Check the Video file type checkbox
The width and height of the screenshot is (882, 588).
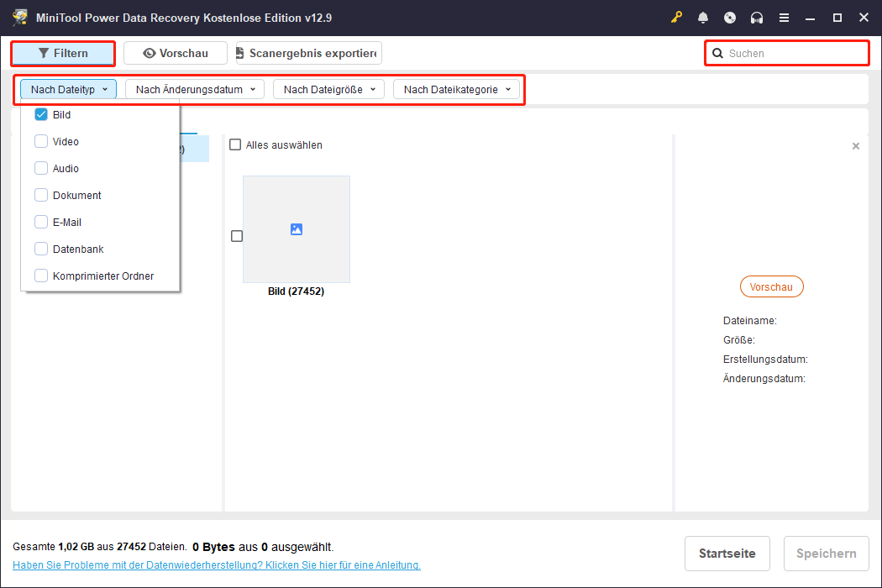tap(41, 141)
